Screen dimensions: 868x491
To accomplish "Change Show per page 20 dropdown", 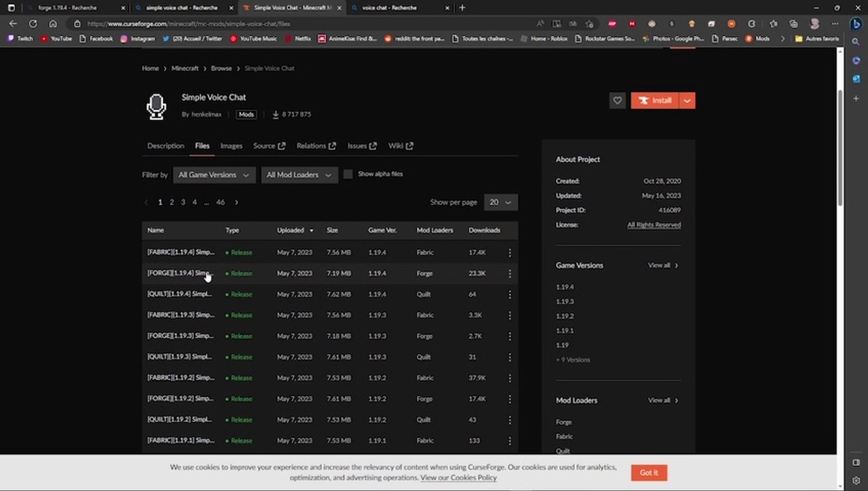I will [501, 203].
